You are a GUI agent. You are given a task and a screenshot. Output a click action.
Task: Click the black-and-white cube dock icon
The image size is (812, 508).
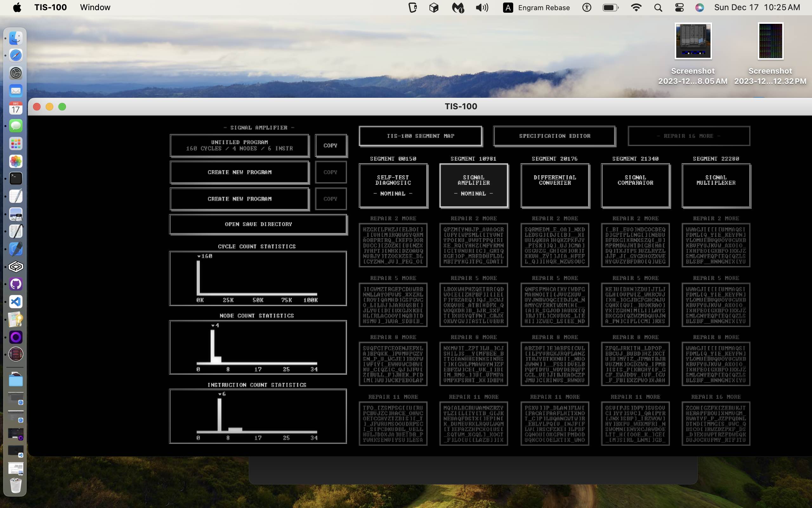[16, 267]
